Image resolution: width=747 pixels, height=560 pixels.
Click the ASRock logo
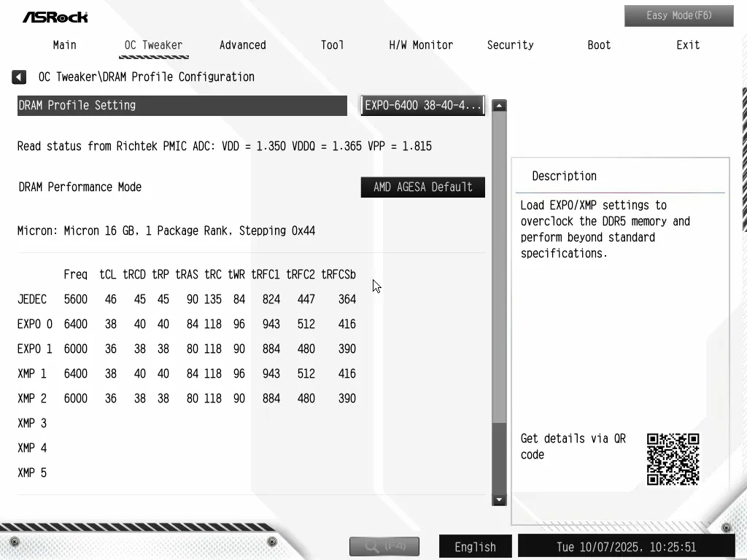pyautogui.click(x=55, y=17)
